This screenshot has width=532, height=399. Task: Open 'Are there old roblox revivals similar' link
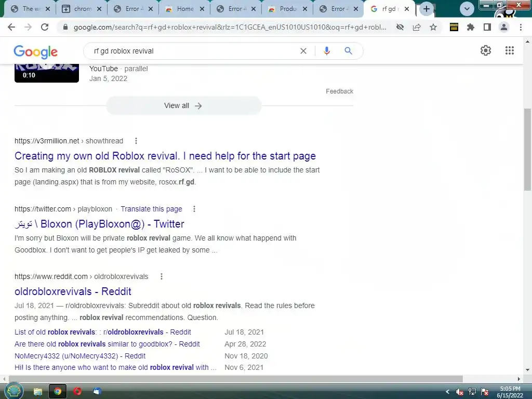pos(107,344)
